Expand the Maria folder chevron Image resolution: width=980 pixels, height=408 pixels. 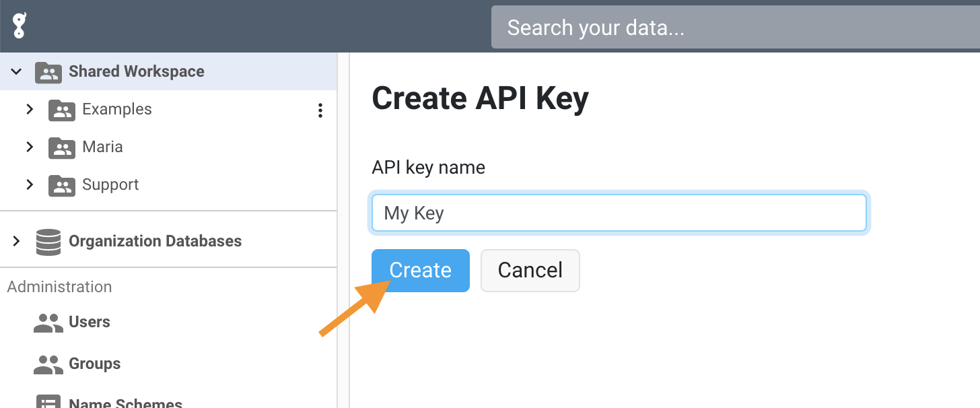coord(30,147)
